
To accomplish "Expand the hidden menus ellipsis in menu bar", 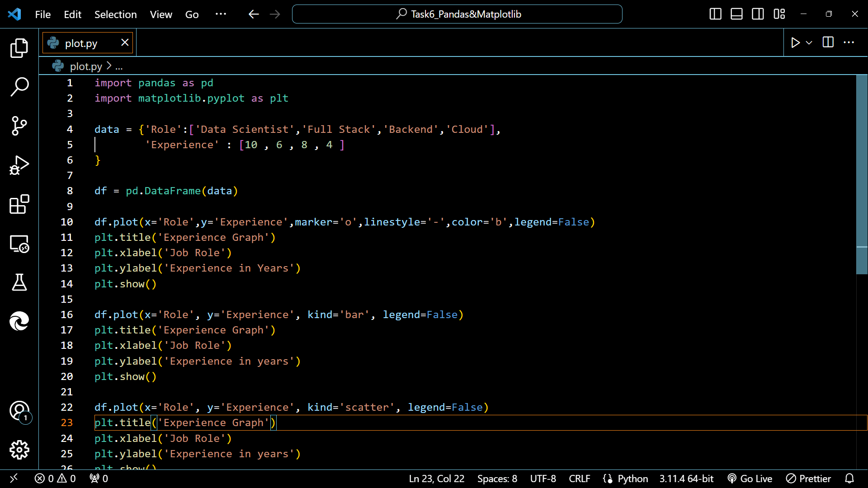I will point(221,14).
